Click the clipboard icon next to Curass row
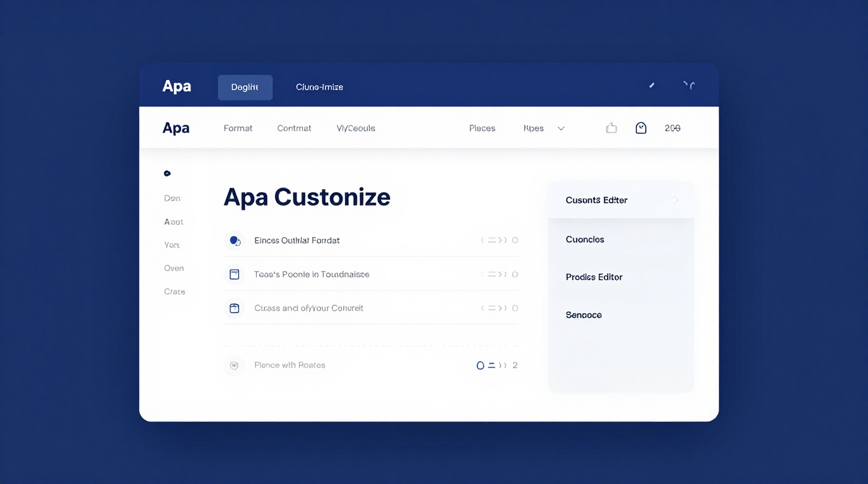 [234, 308]
